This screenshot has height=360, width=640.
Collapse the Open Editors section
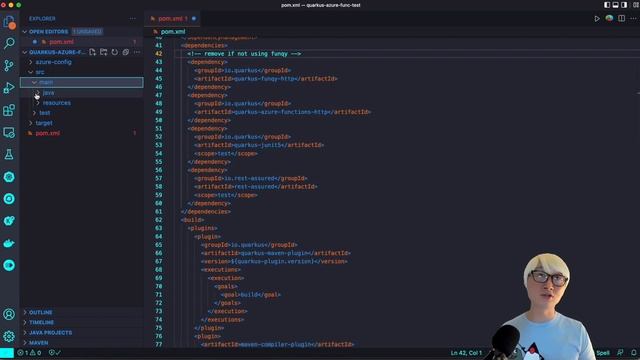tap(25, 31)
